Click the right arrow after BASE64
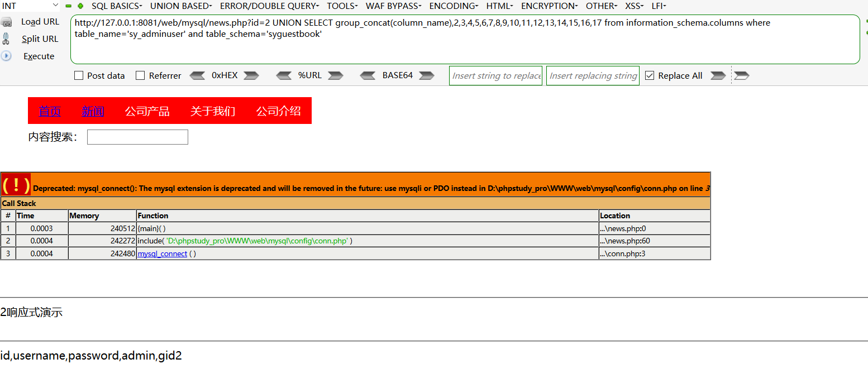868x383 pixels. point(427,75)
